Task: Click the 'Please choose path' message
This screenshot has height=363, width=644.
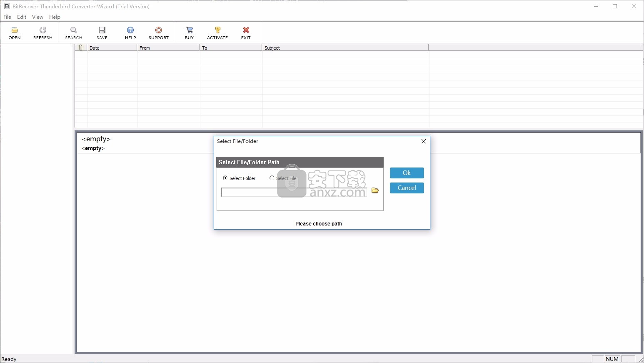Action: click(319, 224)
